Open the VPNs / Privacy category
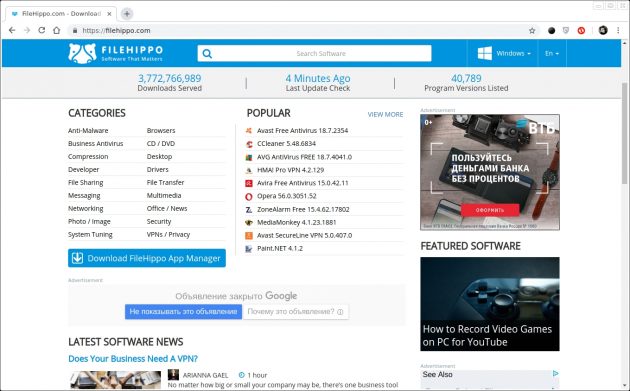 pyautogui.click(x=168, y=234)
